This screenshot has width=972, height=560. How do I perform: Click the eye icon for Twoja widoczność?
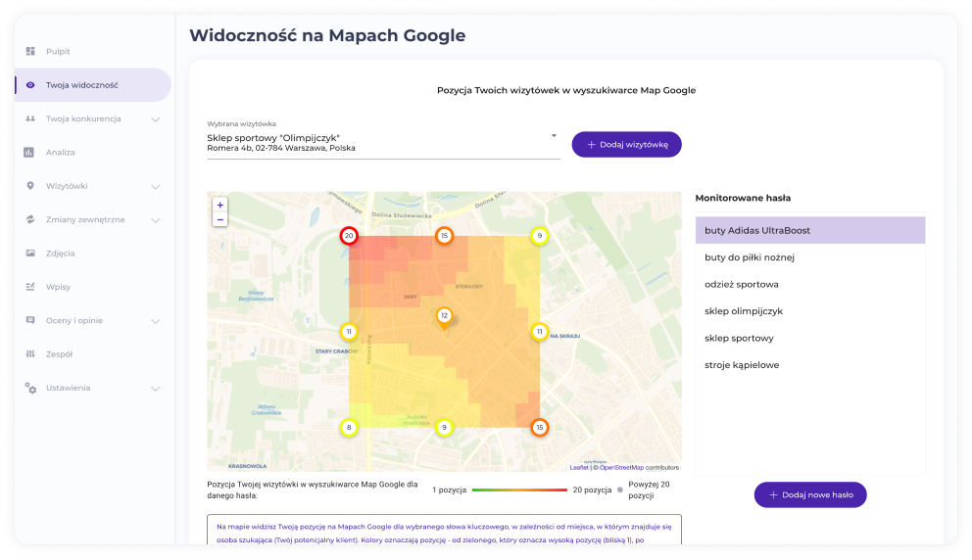[30, 85]
